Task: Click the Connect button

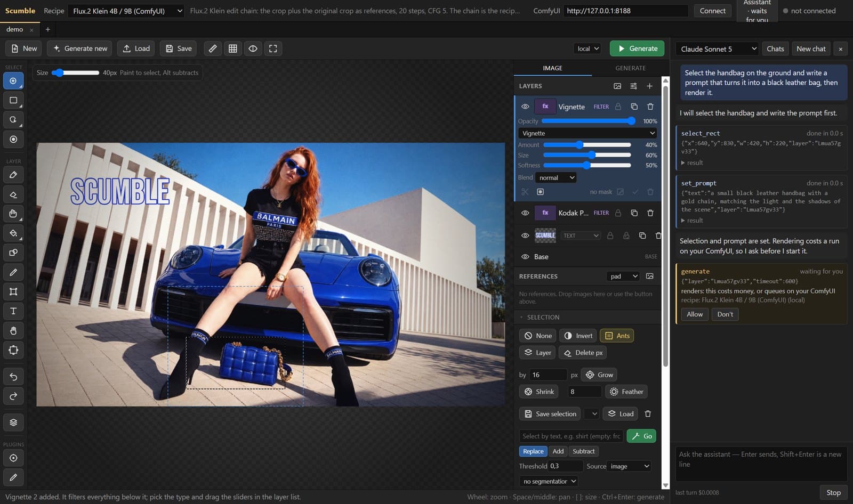Action: click(712, 11)
